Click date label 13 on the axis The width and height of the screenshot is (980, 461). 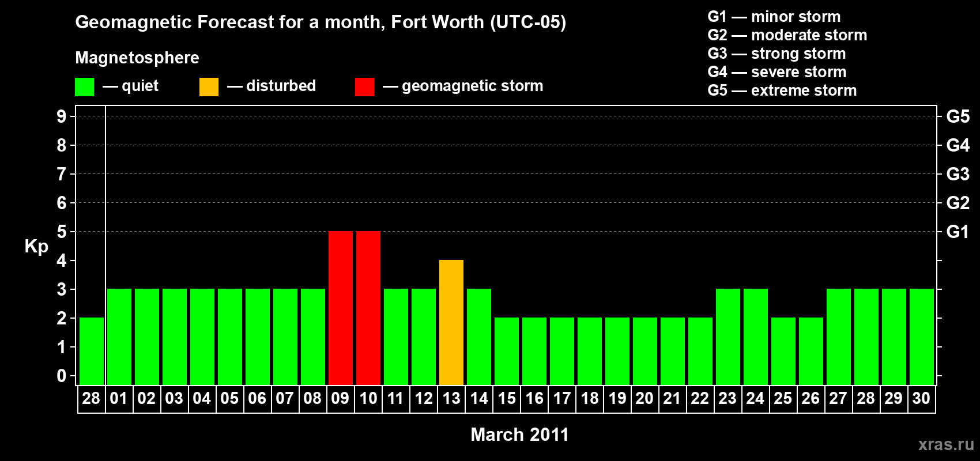(451, 398)
